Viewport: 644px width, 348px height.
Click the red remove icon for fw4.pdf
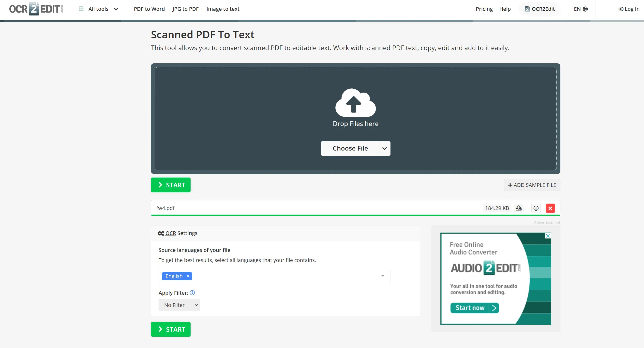tap(551, 208)
